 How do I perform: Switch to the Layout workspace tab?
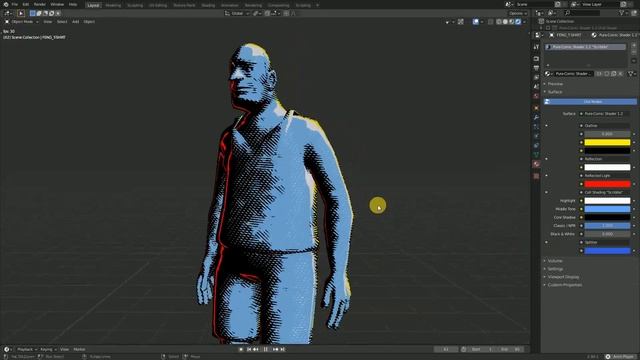(93, 5)
